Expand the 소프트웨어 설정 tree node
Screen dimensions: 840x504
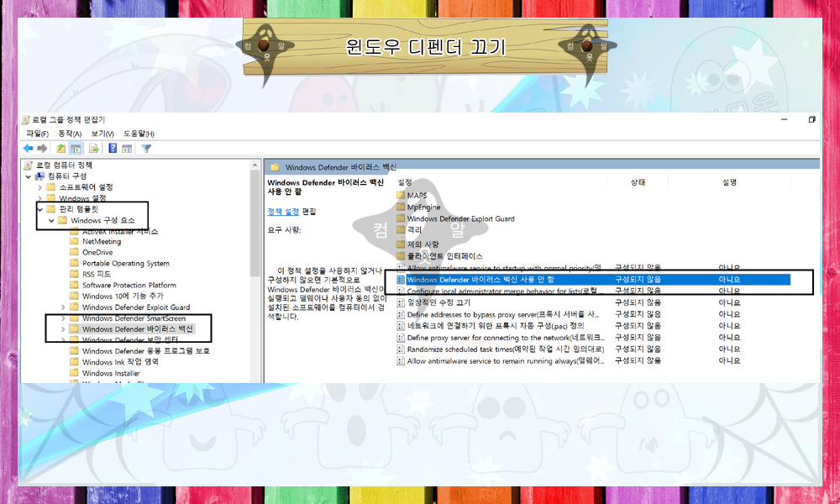pos(39,187)
